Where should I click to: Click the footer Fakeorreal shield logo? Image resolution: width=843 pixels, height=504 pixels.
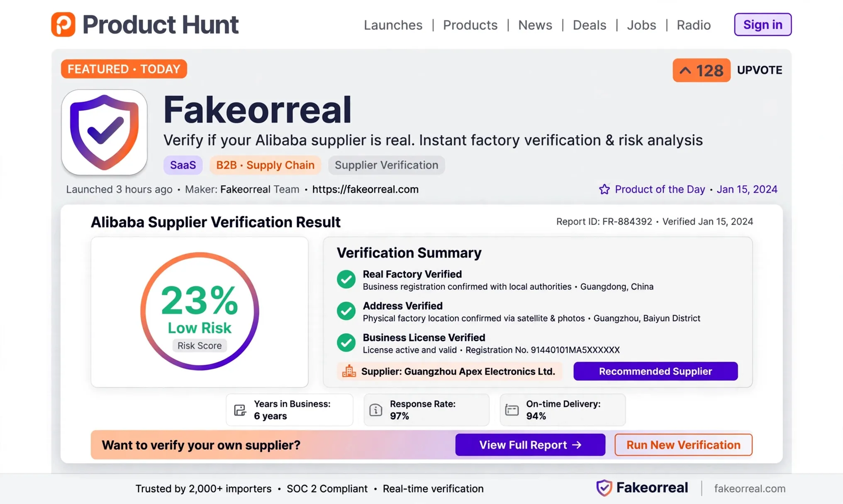[604, 488]
